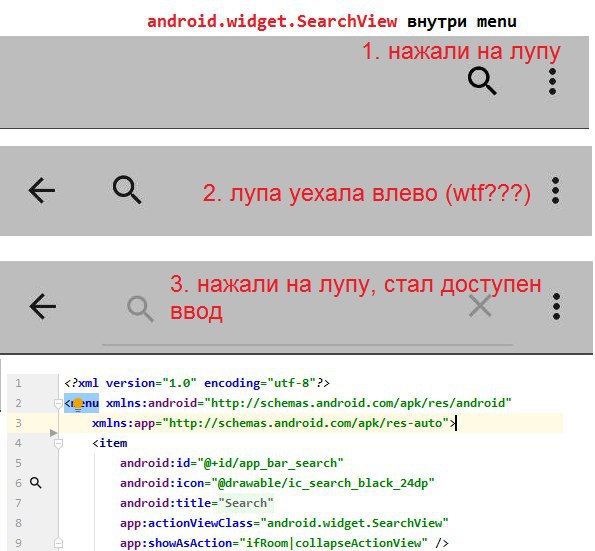Click the android:icon attribute name
This screenshot has height=551, width=595.
coord(162,483)
